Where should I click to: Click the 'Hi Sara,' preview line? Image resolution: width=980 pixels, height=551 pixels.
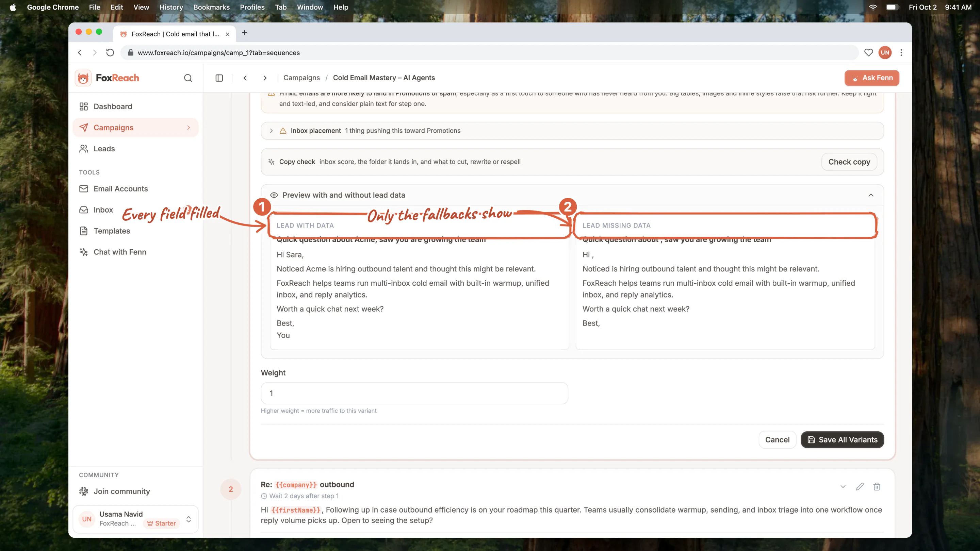click(x=290, y=255)
